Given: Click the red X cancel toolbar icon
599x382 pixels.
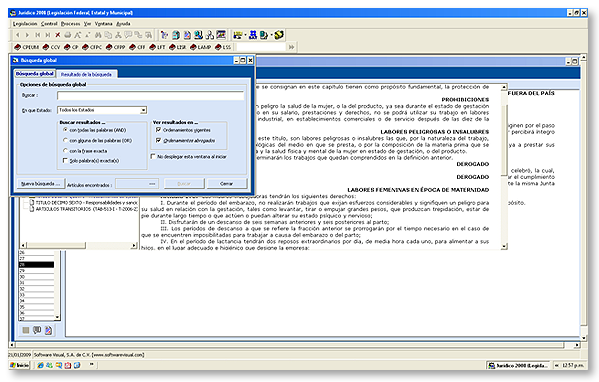Looking at the screenshot, I should [58, 35].
